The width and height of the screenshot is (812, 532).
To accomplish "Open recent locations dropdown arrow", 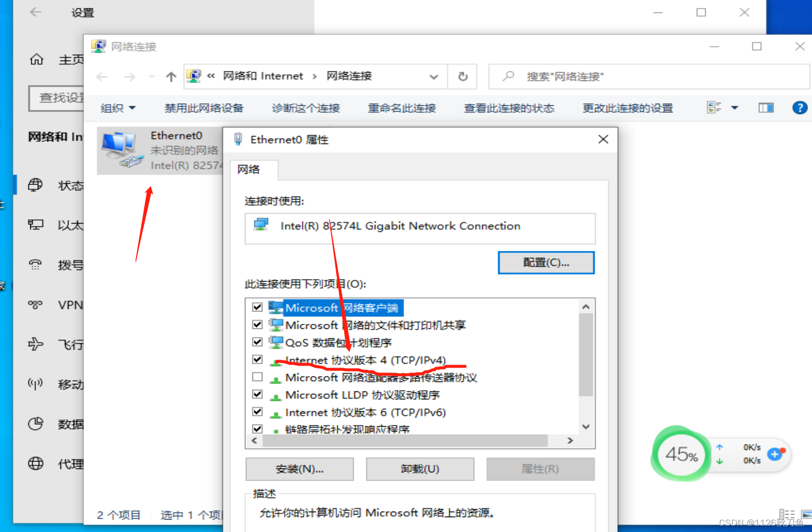I will pyautogui.click(x=151, y=76).
